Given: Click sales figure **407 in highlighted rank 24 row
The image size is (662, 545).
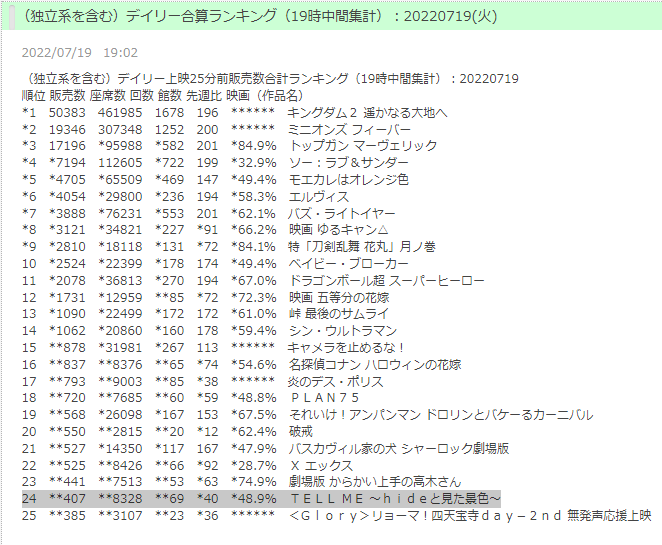Looking at the screenshot, I should (x=67, y=499).
